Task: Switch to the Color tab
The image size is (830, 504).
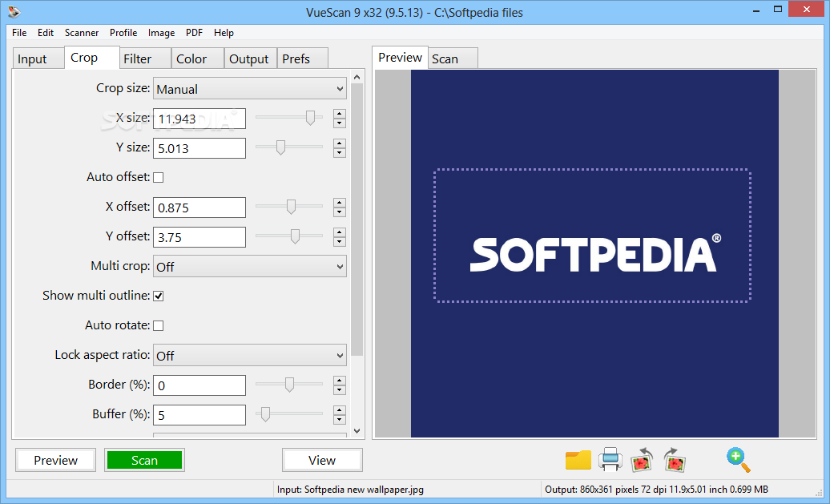Action: [x=197, y=58]
